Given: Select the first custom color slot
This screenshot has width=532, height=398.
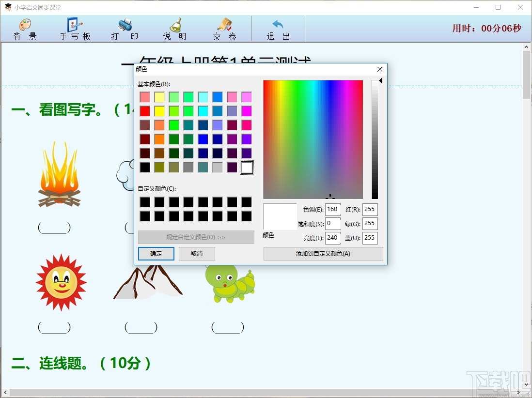Looking at the screenshot, I should pos(145,202).
